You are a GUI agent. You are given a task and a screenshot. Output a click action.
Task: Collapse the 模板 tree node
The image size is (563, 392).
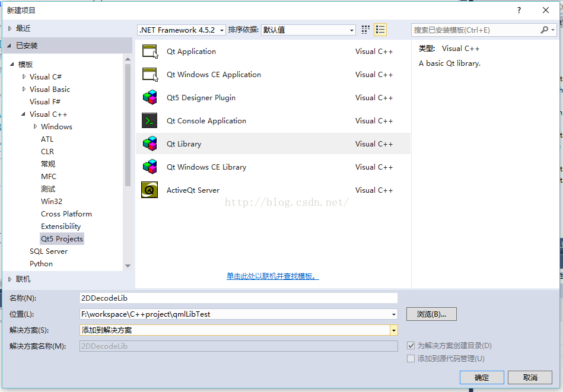12,64
